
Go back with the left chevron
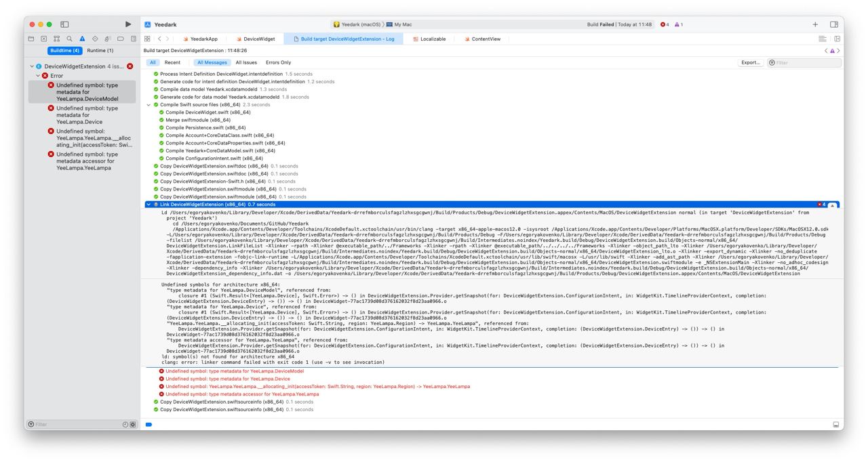click(x=159, y=39)
